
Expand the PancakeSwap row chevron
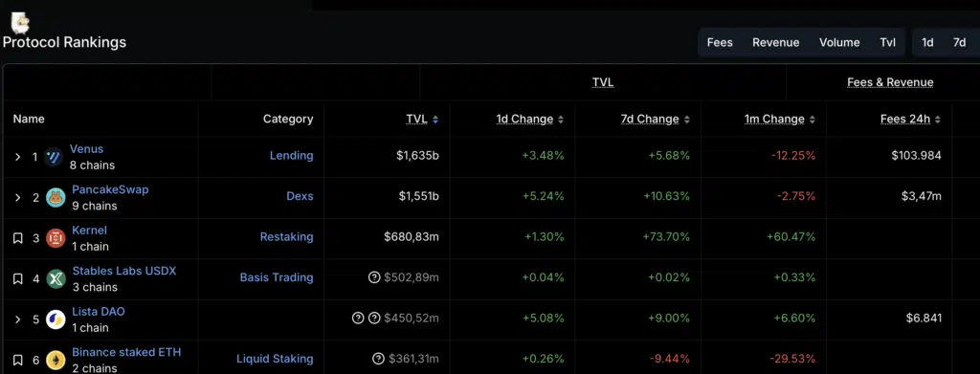coord(18,198)
